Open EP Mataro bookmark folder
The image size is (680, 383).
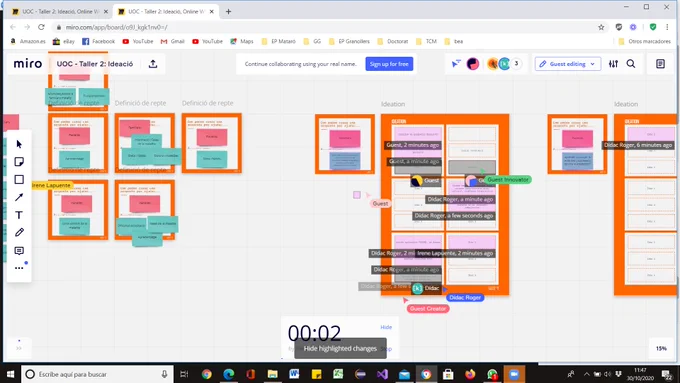click(278, 41)
